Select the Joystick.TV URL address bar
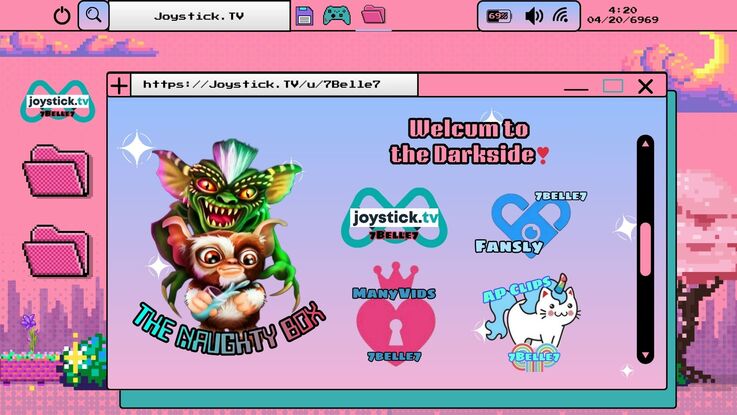 pyautogui.click(x=274, y=85)
